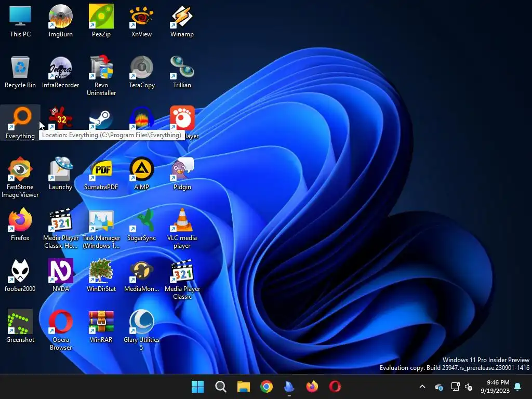Screen dimensions: 532x399
Task: Select the MediaMonkey desktop icon
Action: pos(141,275)
